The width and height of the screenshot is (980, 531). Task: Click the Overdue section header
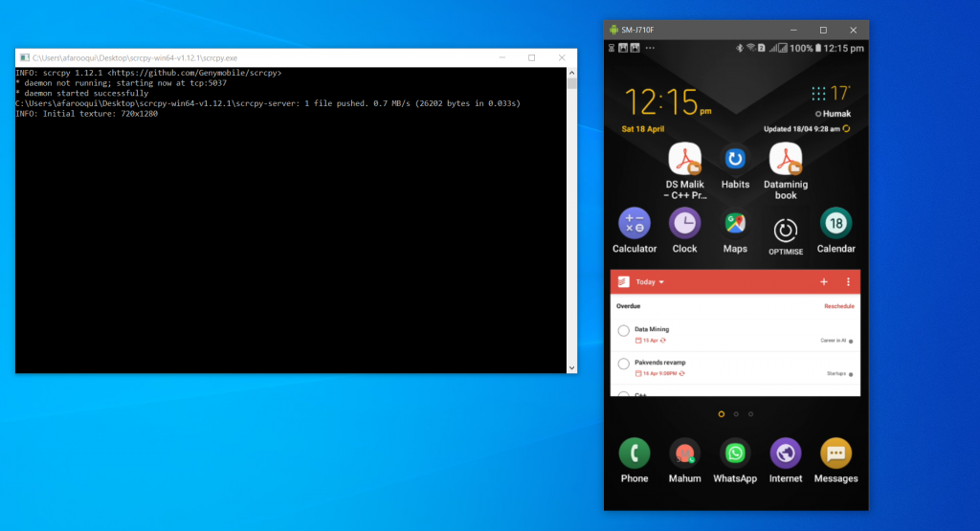coord(628,306)
